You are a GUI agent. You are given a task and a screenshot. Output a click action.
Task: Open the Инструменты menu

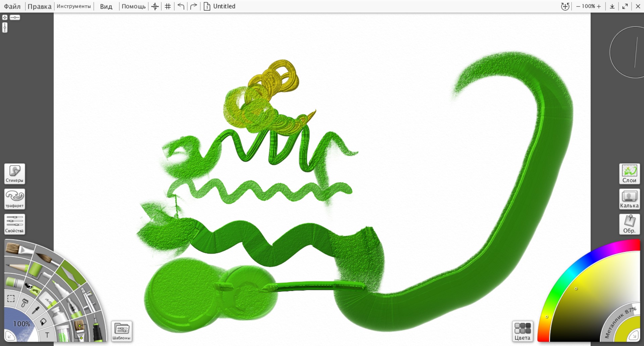point(73,6)
